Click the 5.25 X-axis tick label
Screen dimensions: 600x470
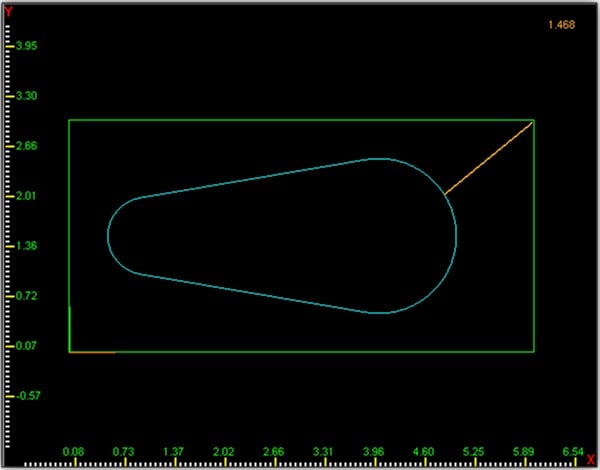473,452
